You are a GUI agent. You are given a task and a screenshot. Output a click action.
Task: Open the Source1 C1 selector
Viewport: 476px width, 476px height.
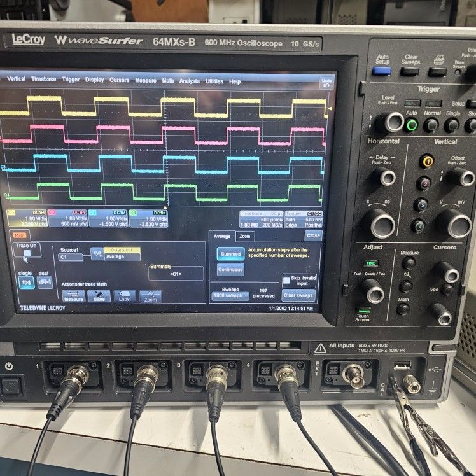(71, 258)
